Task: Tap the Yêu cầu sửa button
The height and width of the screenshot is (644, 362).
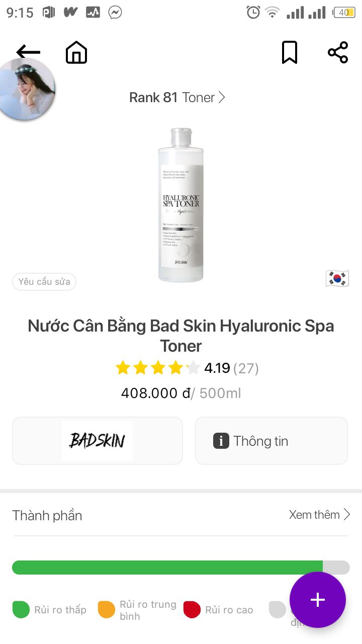Action: [44, 282]
